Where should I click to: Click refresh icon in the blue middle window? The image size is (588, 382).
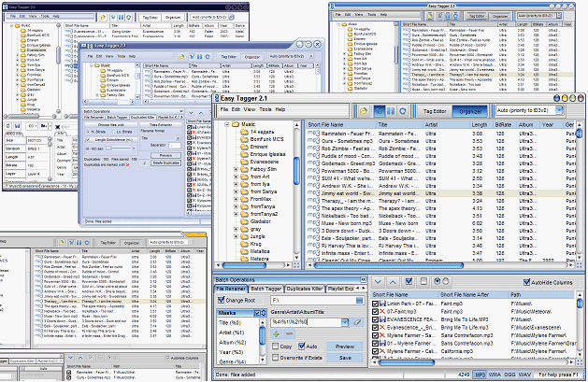pyautogui.click(x=208, y=57)
